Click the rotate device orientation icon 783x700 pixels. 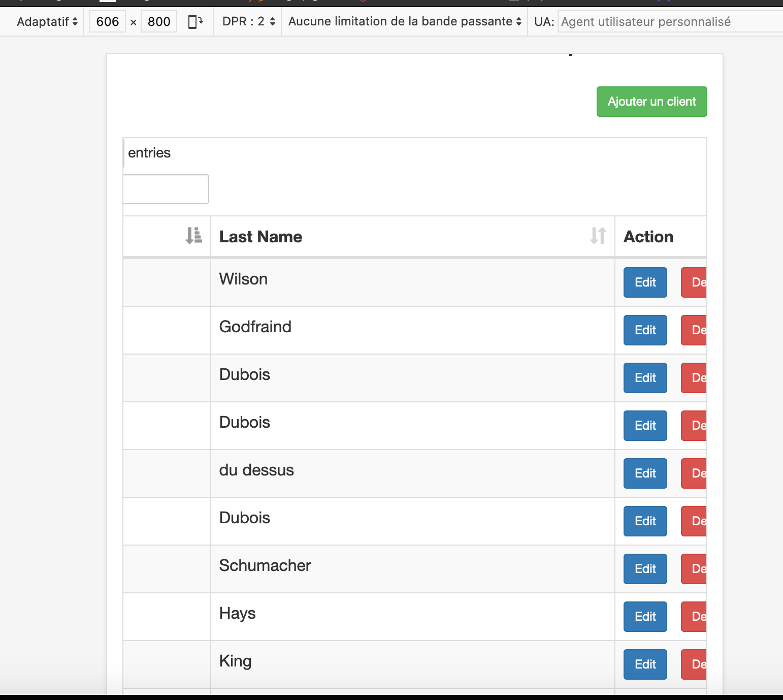click(195, 21)
